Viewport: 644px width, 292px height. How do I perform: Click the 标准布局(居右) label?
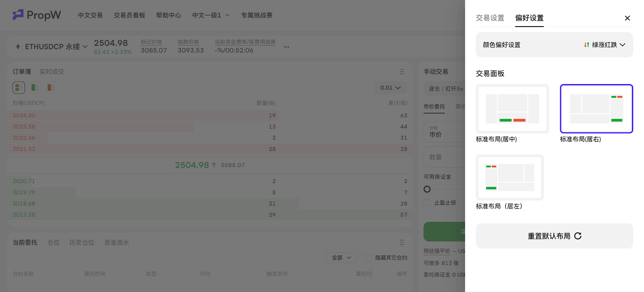580,139
